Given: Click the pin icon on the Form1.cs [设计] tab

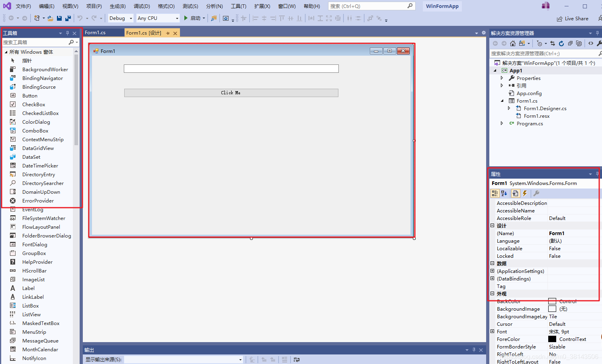Looking at the screenshot, I should point(168,33).
